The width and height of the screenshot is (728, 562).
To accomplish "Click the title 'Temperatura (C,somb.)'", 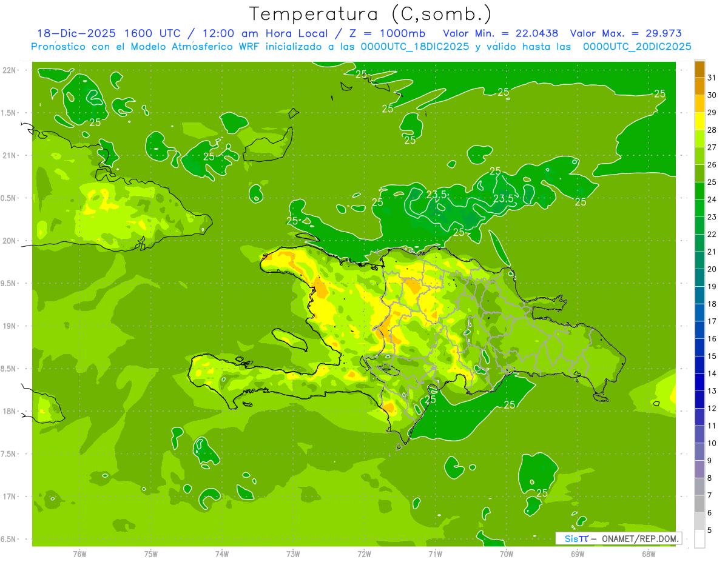I will pyautogui.click(x=371, y=14).
